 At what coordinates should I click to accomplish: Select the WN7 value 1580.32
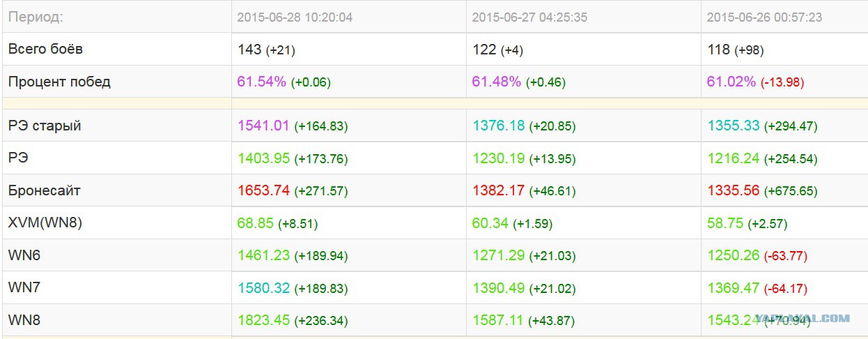click(263, 287)
